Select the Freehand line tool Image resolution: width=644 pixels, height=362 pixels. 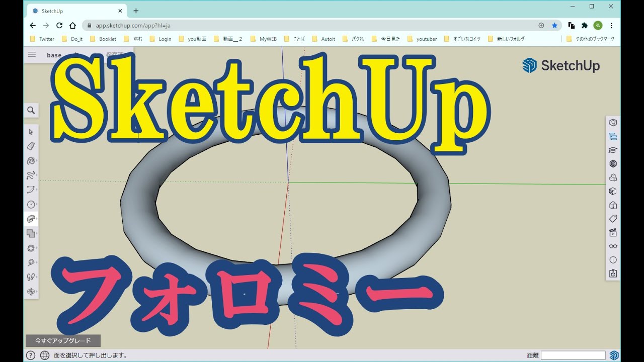(31, 175)
